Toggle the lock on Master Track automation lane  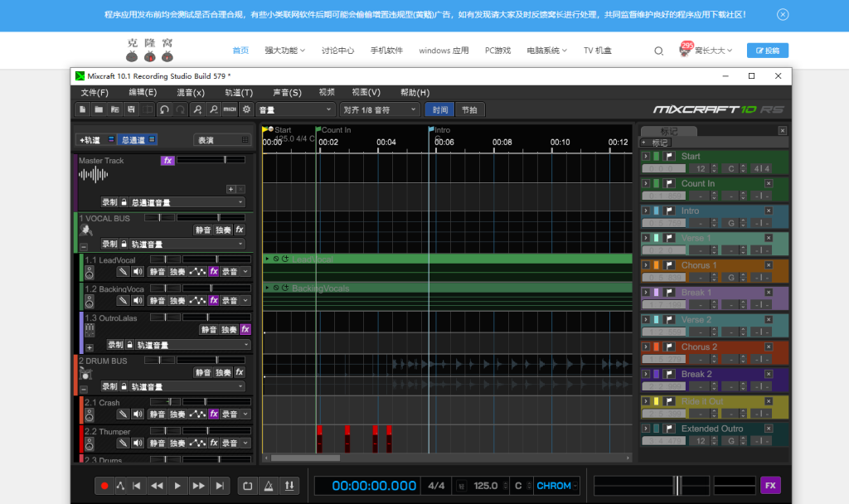tap(124, 202)
